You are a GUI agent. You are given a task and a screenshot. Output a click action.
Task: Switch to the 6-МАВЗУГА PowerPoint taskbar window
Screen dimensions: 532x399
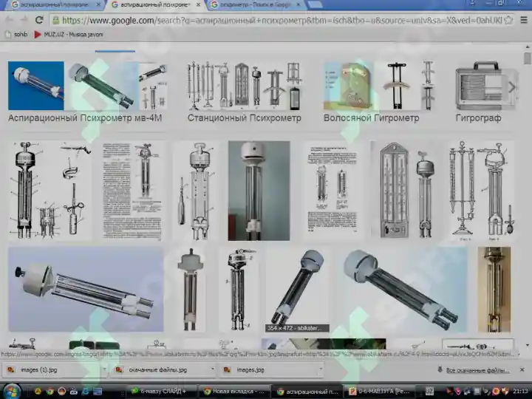click(380, 392)
